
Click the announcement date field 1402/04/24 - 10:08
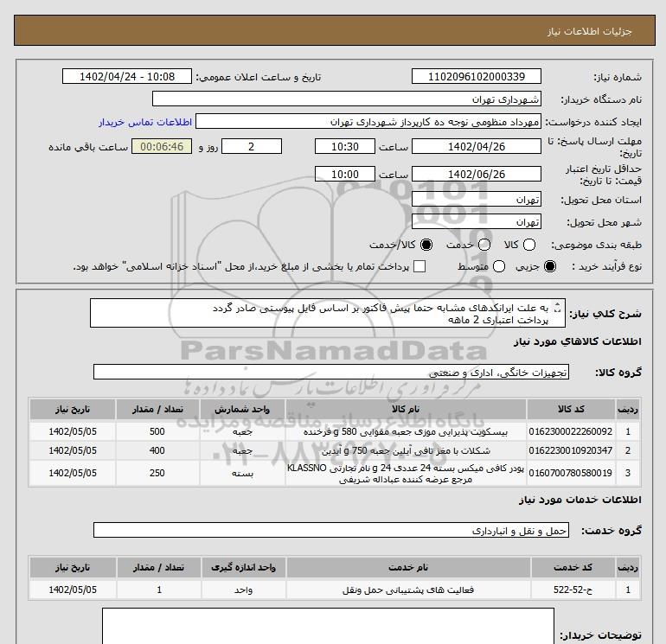127,76
